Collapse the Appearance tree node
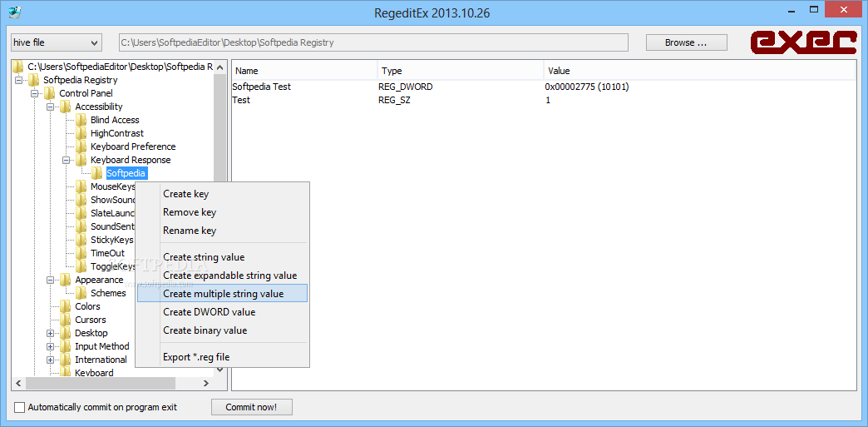868x427 pixels. (x=51, y=280)
